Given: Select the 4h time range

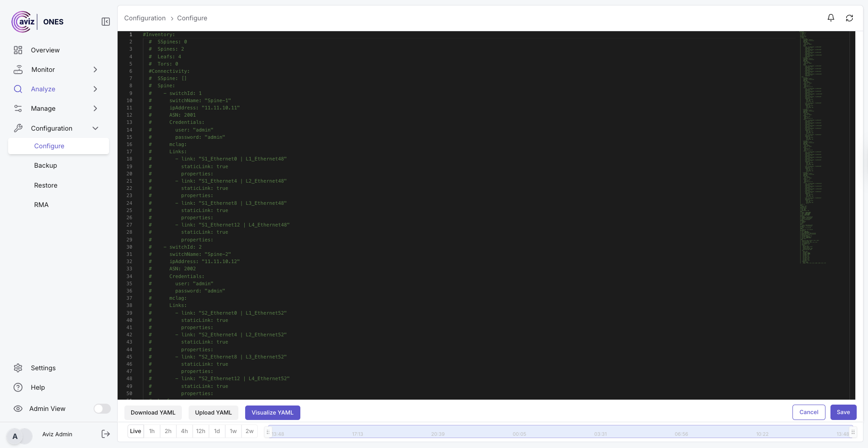Looking at the screenshot, I should [185, 431].
